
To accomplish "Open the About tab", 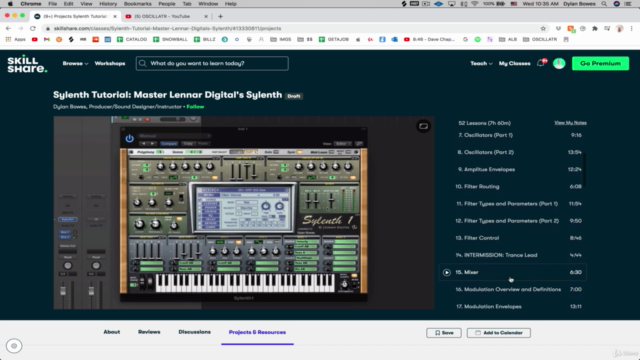I will coord(111,332).
